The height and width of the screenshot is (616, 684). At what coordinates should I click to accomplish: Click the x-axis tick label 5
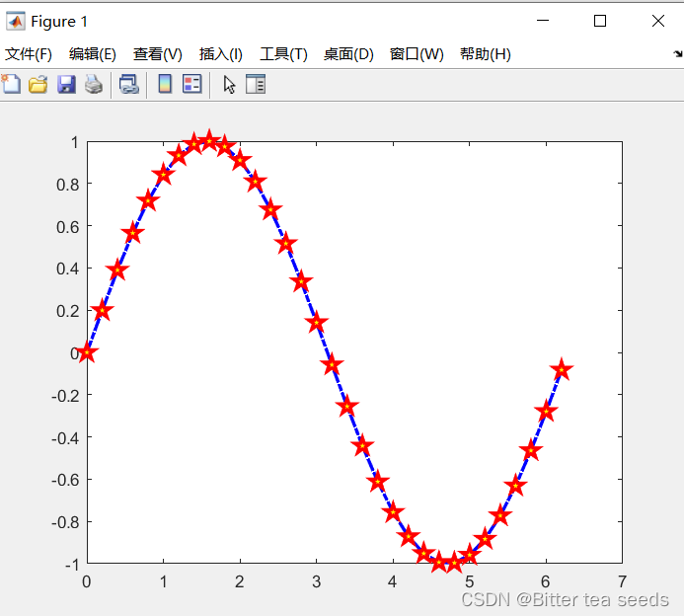click(x=470, y=581)
